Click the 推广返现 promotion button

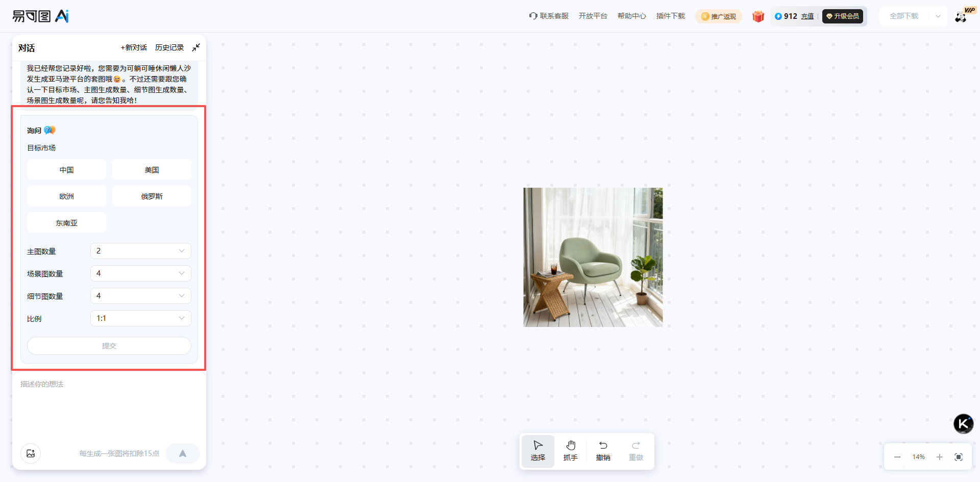719,16
